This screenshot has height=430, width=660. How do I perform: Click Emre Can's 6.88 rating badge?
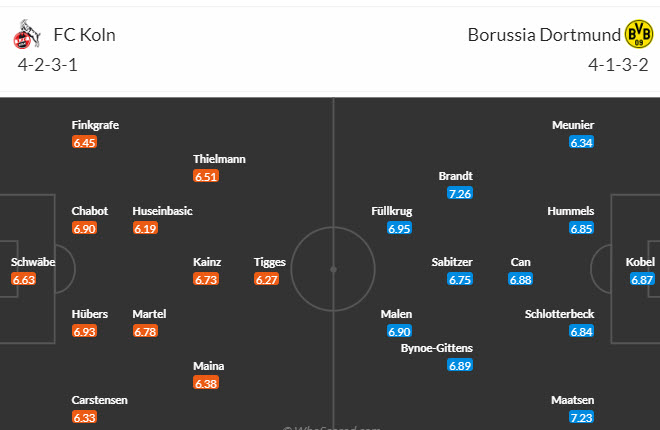(521, 280)
